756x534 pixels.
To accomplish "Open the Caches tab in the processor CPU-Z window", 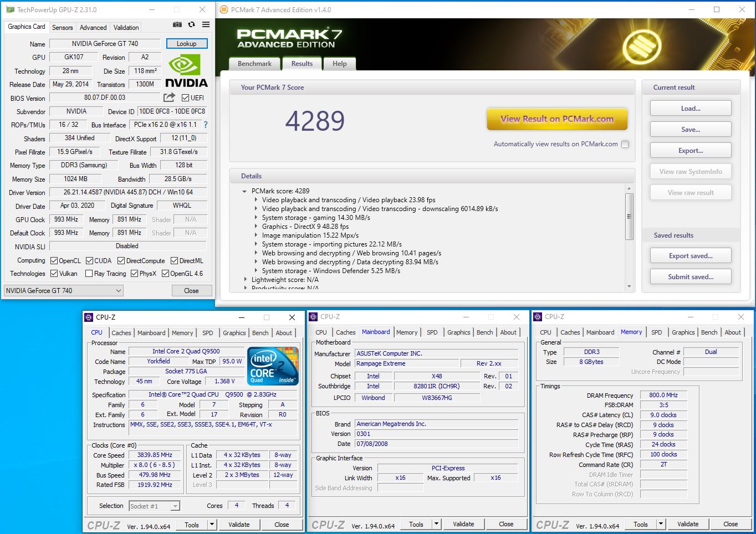I will tap(121, 333).
